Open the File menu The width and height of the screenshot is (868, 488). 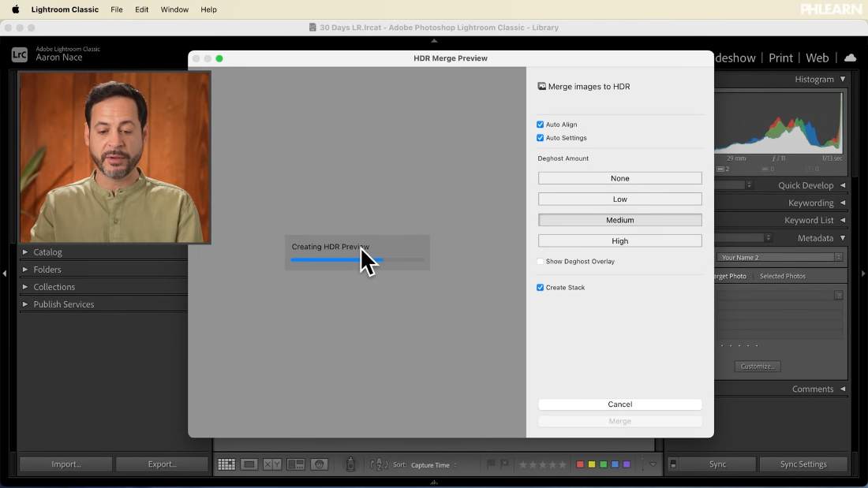116,9
